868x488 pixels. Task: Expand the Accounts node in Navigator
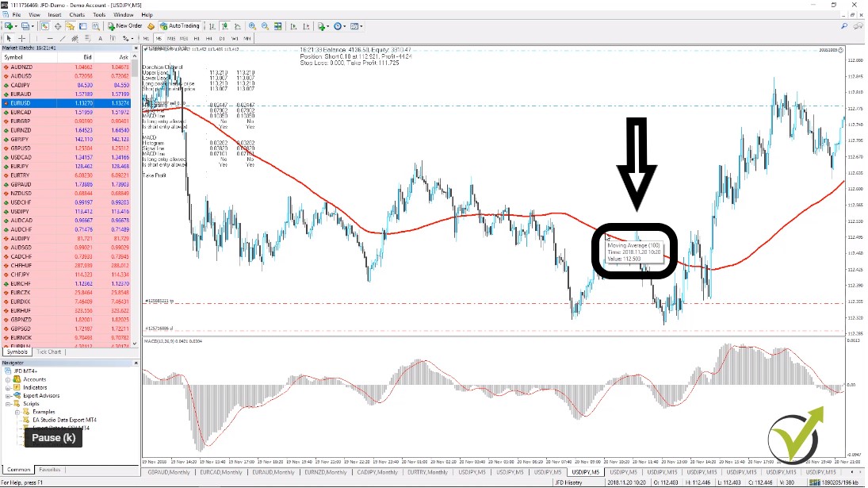pos(7,379)
